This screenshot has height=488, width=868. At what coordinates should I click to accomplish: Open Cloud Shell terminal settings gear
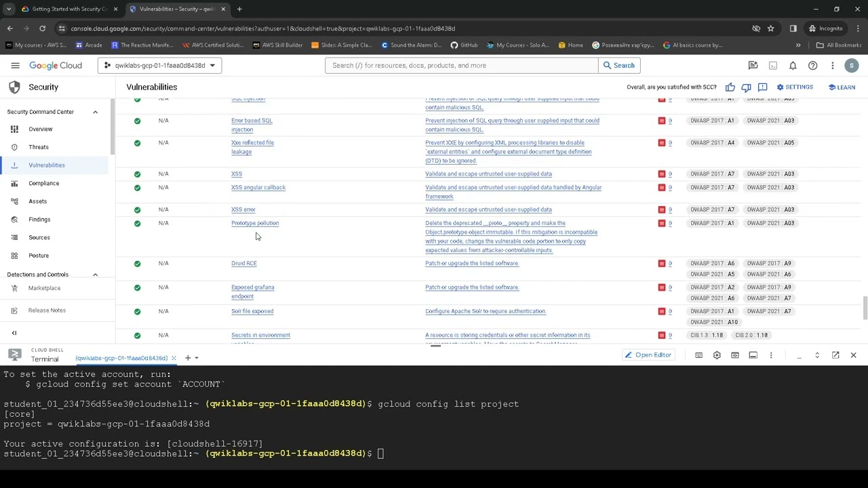point(717,355)
